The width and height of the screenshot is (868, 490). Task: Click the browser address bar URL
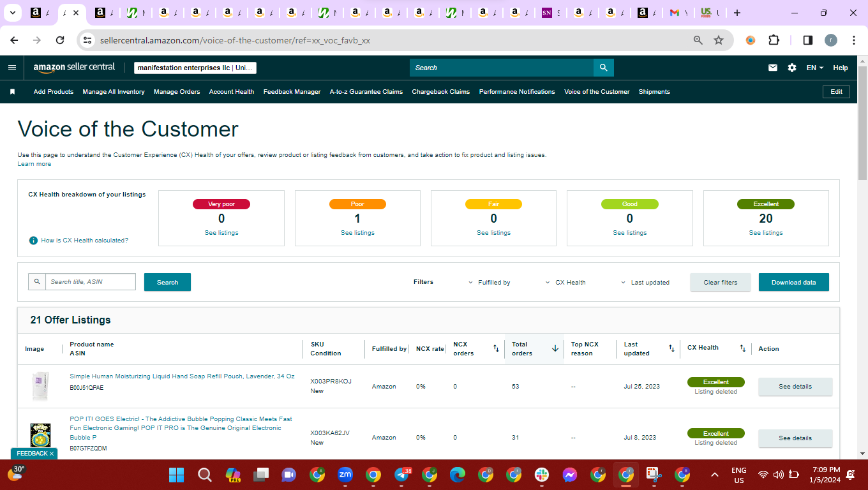point(235,40)
